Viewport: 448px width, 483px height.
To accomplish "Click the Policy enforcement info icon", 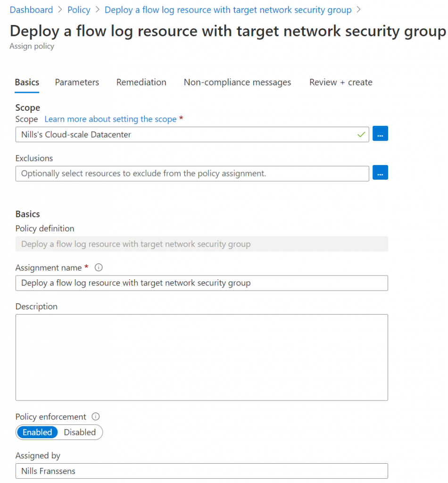I will tap(96, 416).
